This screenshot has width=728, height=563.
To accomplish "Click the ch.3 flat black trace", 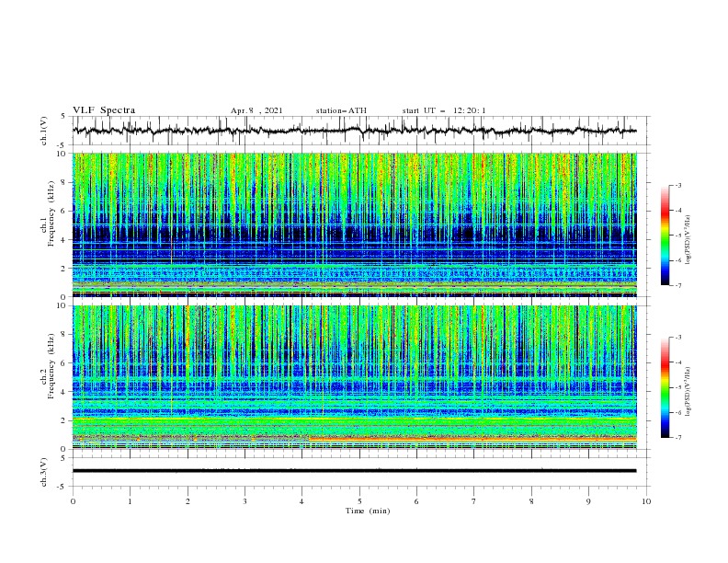I will [354, 471].
